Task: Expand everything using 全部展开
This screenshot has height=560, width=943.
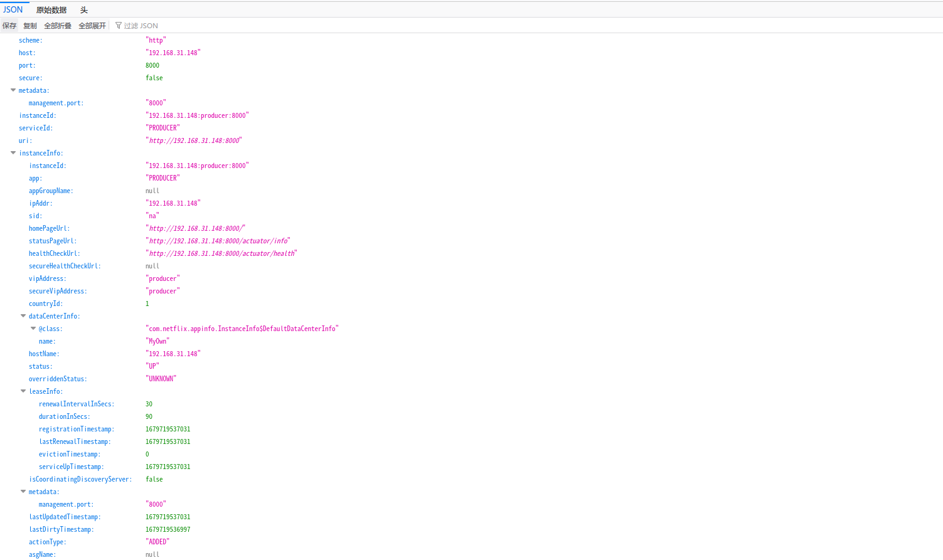Action: click(x=92, y=25)
